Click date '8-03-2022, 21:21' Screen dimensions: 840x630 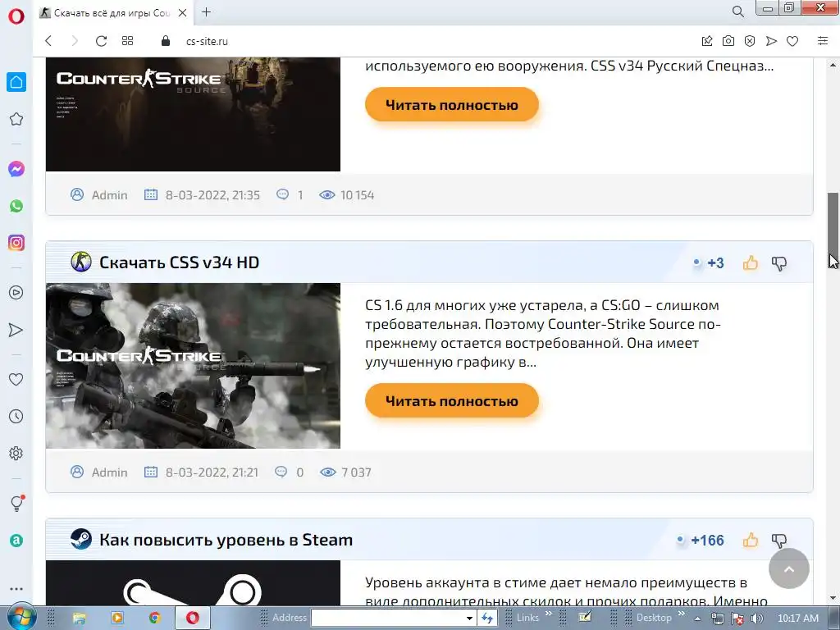coord(212,472)
